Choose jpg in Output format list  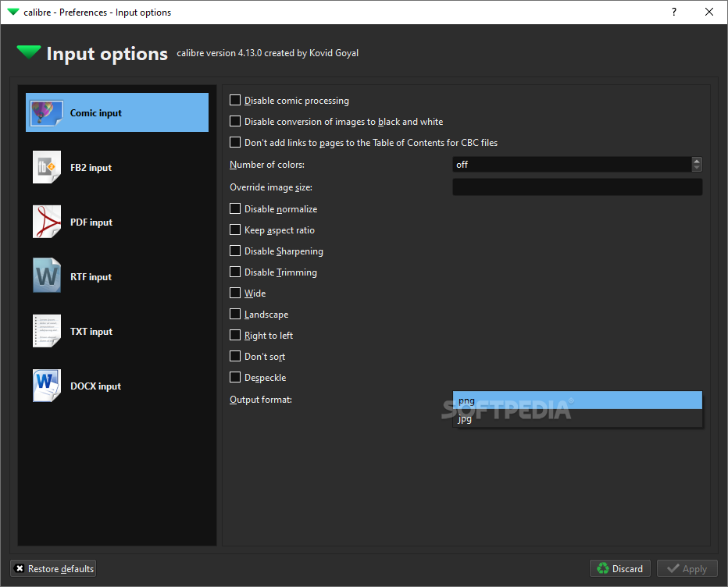[x=577, y=418]
